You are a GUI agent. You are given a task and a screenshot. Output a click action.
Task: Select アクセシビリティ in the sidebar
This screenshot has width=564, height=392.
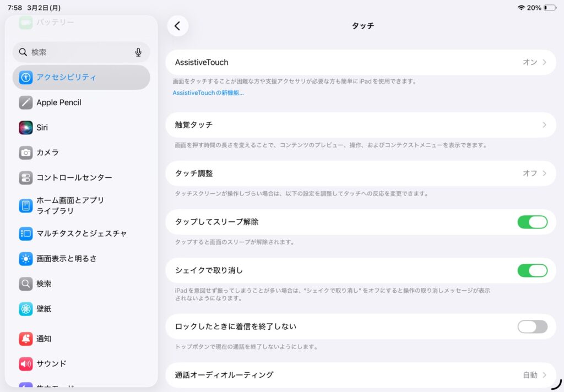[x=81, y=78]
